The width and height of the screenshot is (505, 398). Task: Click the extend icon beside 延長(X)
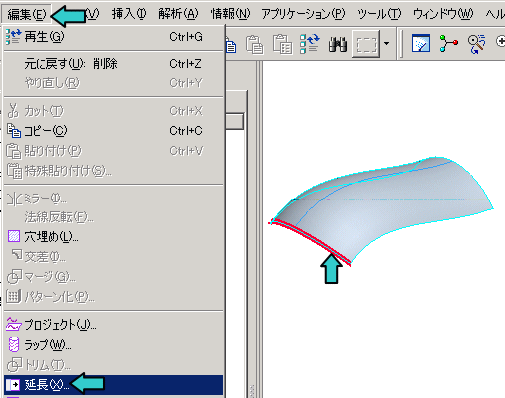pos(13,385)
